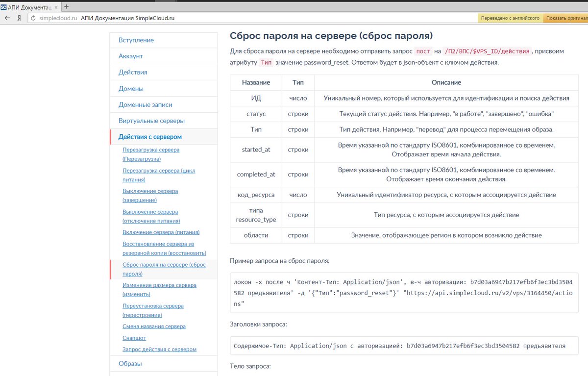Go to 'Перезагрузка сервера (Перезагрузка)' link

[x=151, y=154]
